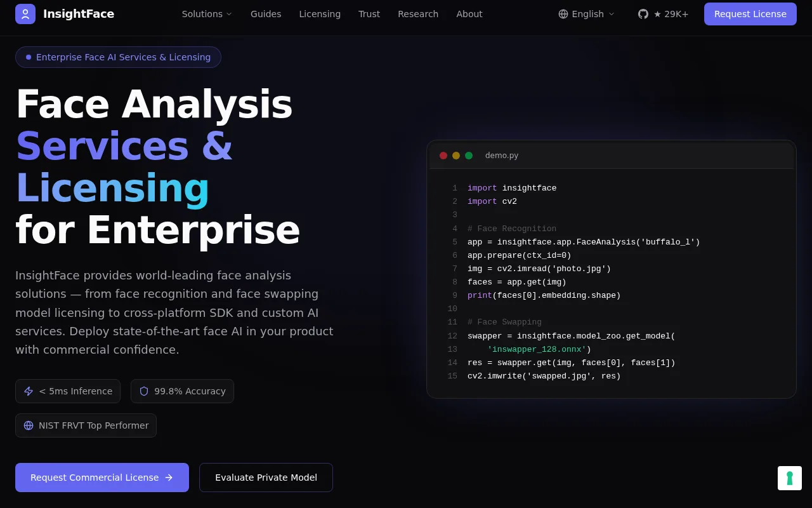The width and height of the screenshot is (812, 508).
Task: Click the 'import insightface' code line
Action: [512, 188]
